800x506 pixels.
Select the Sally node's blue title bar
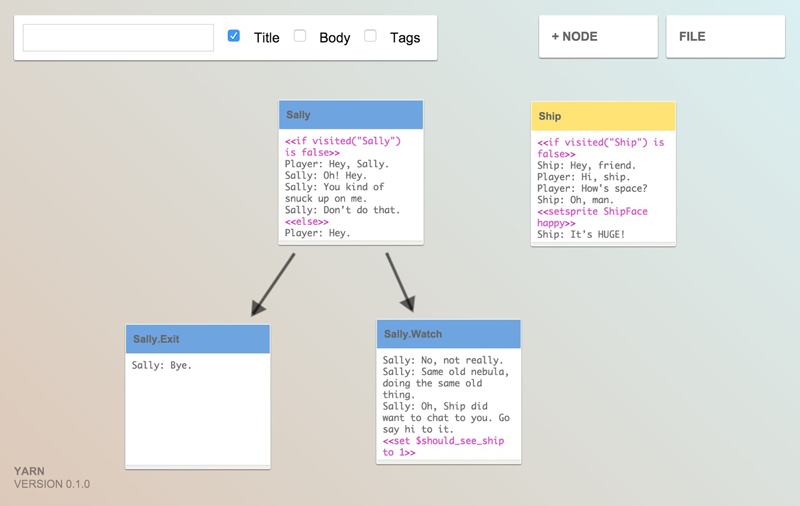pyautogui.click(x=350, y=115)
